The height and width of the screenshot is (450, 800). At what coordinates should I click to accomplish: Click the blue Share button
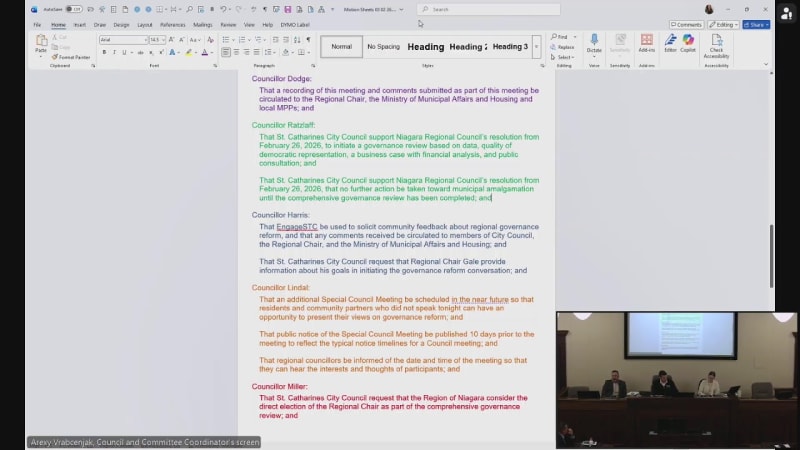(x=756, y=24)
